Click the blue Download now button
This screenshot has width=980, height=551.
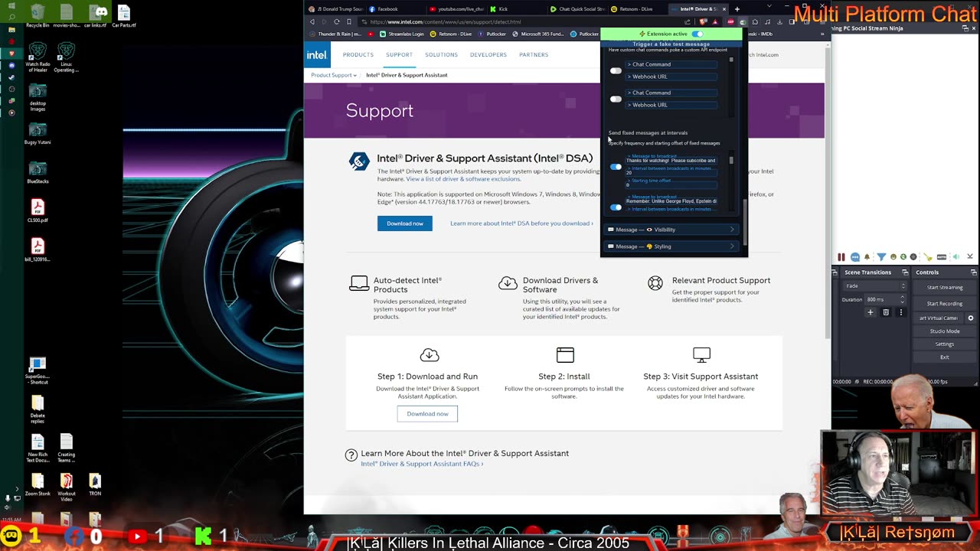tap(405, 223)
